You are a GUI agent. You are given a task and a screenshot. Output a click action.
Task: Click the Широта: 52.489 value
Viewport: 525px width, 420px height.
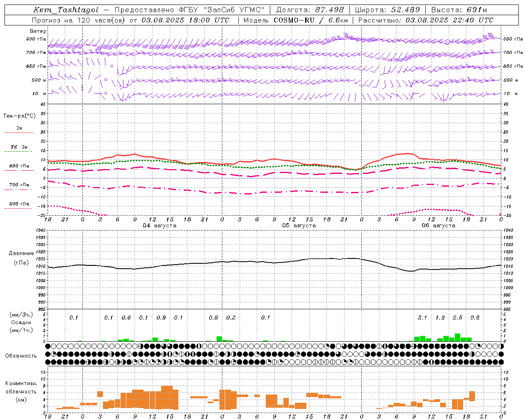tap(387, 10)
